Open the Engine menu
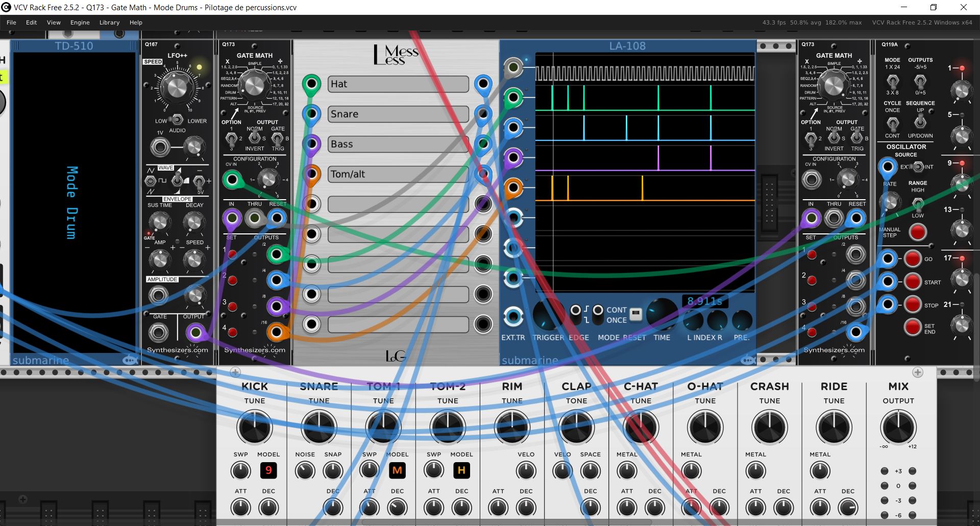 (80, 22)
